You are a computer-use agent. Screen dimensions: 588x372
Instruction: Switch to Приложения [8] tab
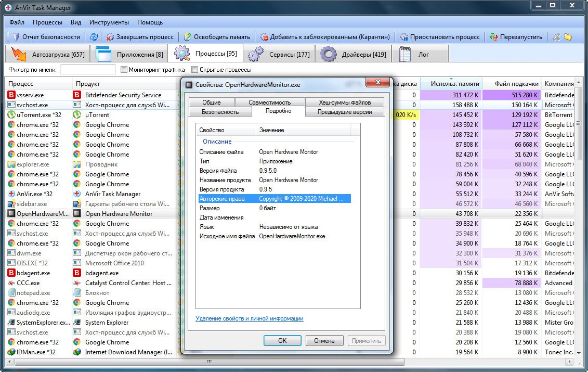(129, 54)
